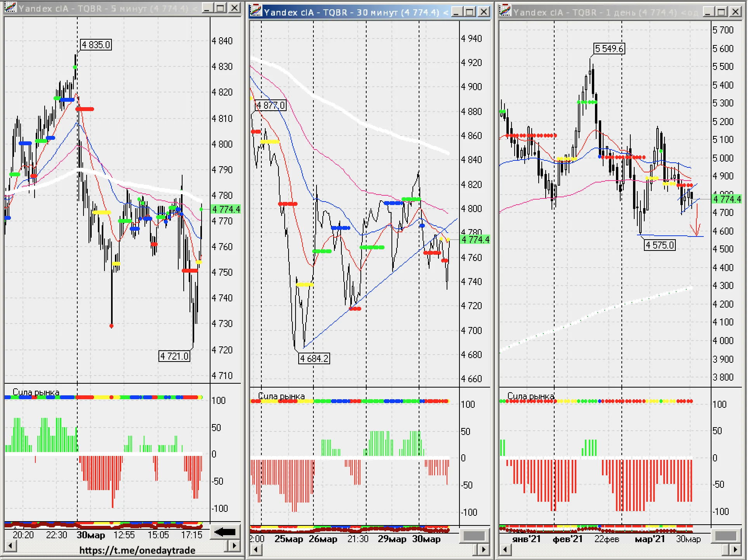The image size is (748, 560).
Task: Click current price tag 4 774.4 on 30-minute chart
Action: 475,240
